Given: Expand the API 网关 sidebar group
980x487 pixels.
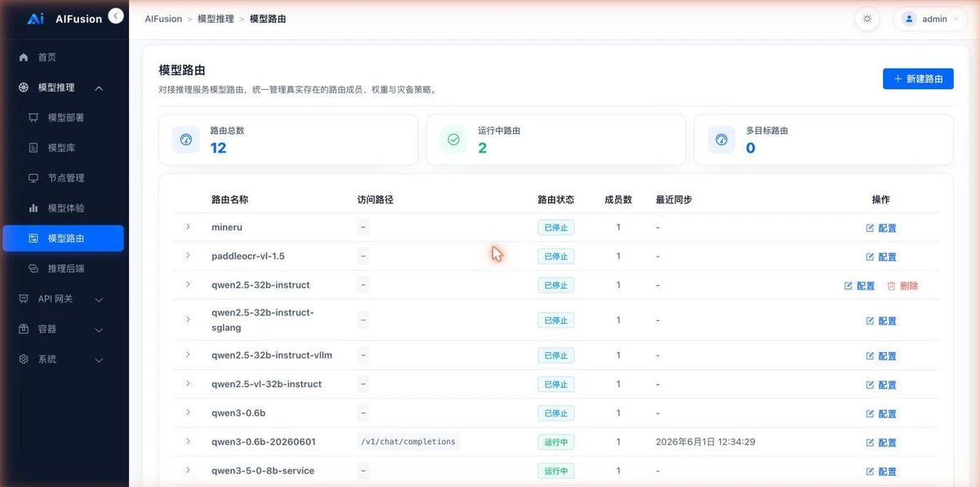Looking at the screenshot, I should tap(64, 299).
